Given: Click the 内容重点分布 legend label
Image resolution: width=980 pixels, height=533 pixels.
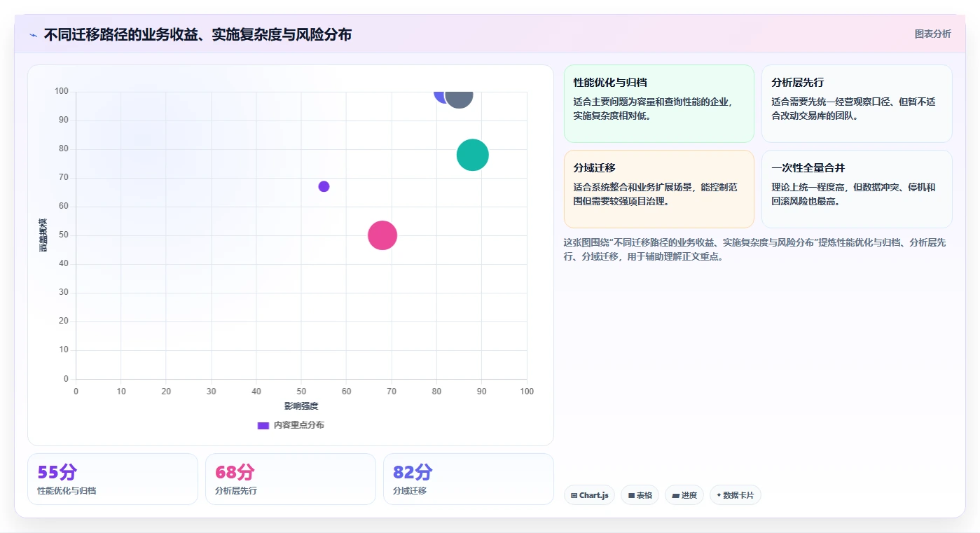Looking at the screenshot, I should 299,425.
